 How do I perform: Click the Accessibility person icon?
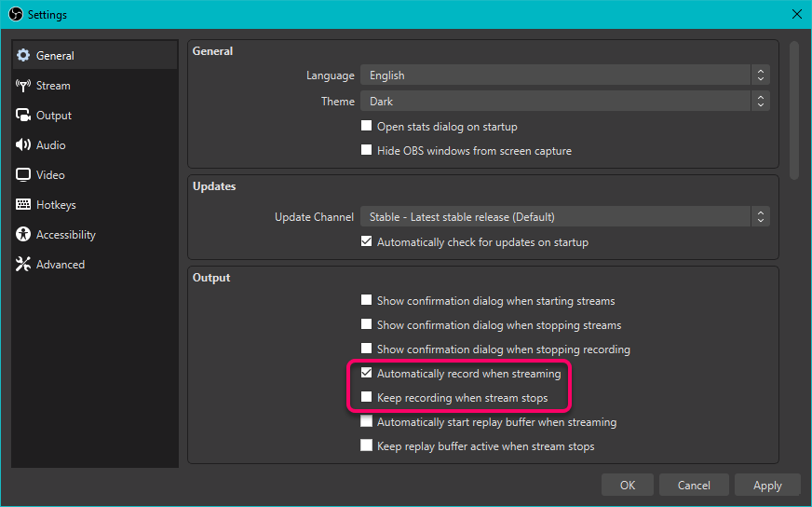(23, 235)
